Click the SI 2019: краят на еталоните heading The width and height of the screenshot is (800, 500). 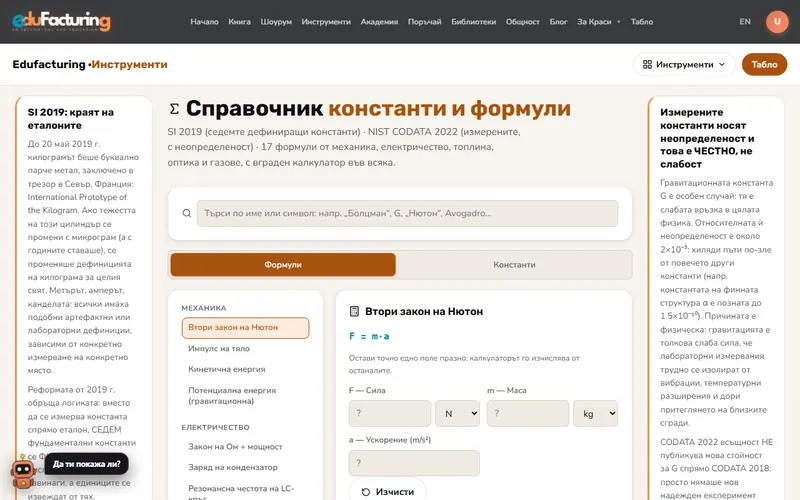coord(70,118)
